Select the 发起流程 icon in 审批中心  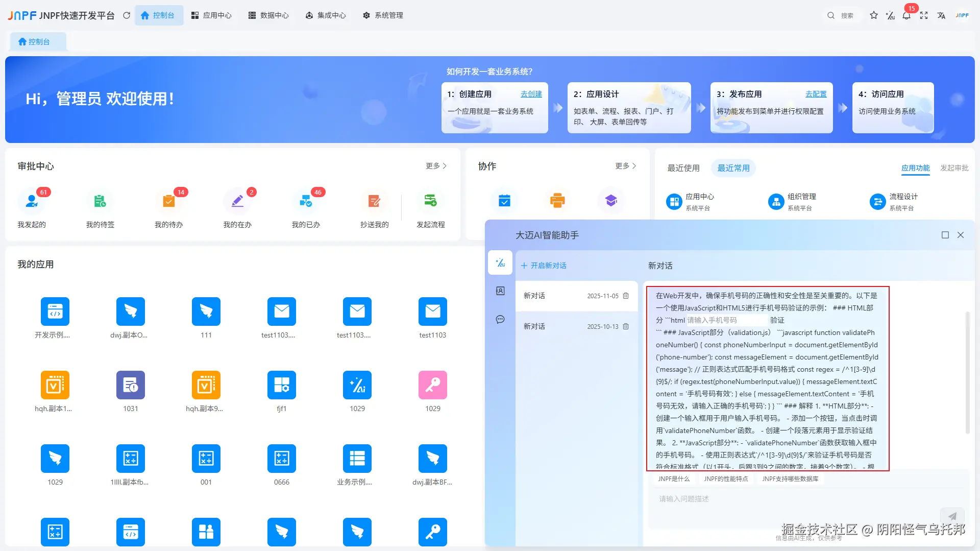(431, 201)
